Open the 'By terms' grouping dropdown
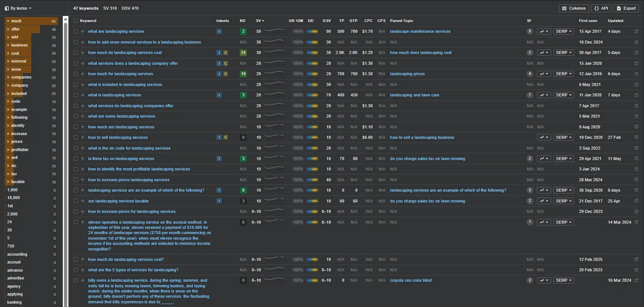Screen dimensions: 644x307 [18, 8]
